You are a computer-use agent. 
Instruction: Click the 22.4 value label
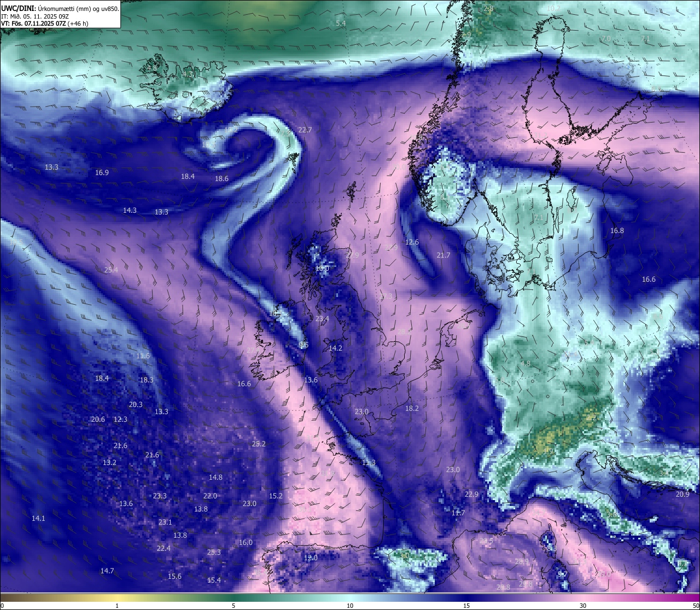click(x=164, y=548)
